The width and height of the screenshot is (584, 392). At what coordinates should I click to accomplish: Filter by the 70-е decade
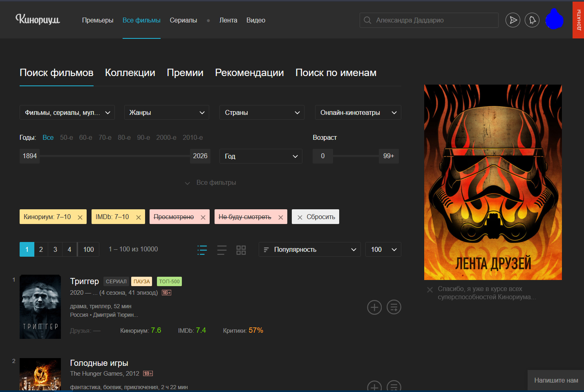tap(105, 137)
